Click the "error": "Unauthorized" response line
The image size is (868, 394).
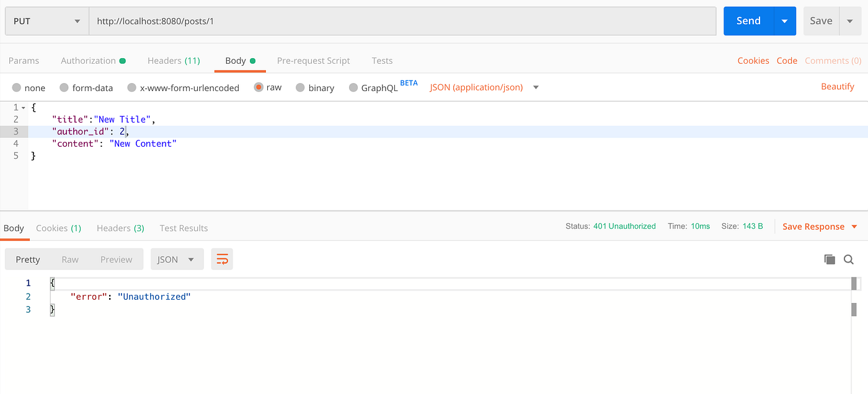(x=131, y=297)
